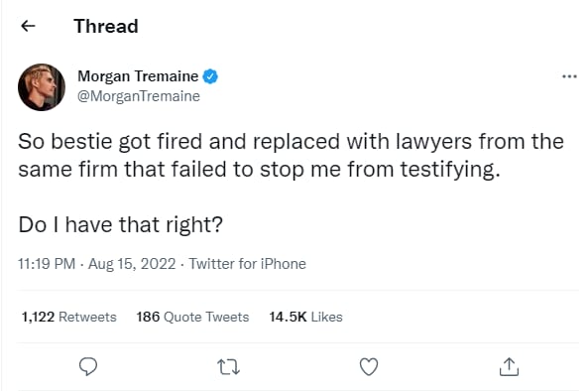588x391 pixels.
Task: View the 1,122 Retweets list
Action: point(69,318)
